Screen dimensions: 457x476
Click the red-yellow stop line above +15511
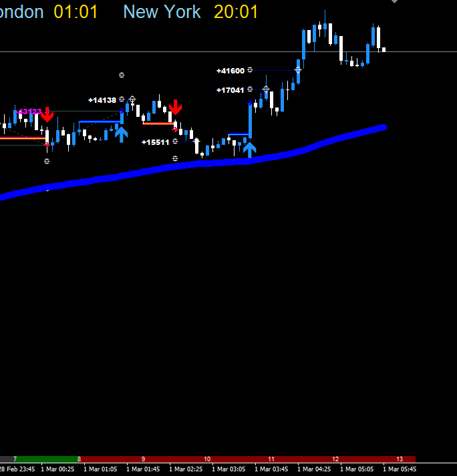[x=158, y=124]
